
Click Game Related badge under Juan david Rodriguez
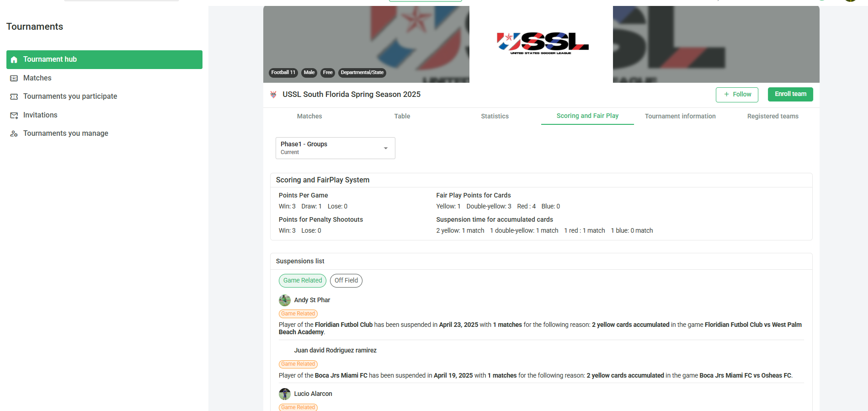[x=298, y=364]
